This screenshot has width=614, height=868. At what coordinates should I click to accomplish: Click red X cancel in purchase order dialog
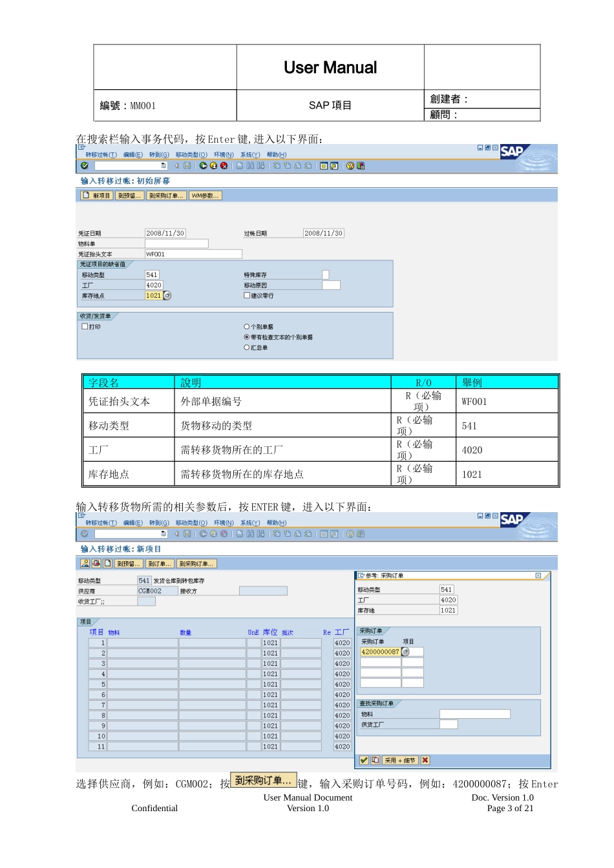pos(425,760)
